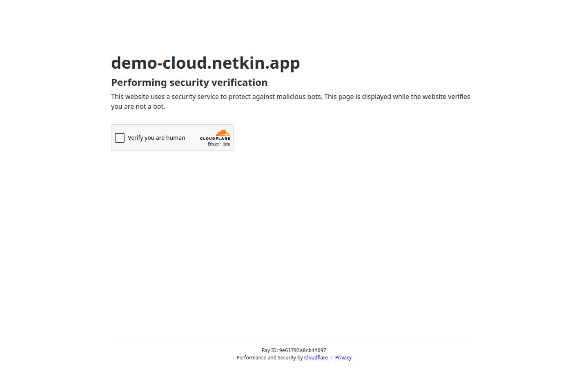Viewport: 588px width, 368px height.
Task: Open the footer Privacy link
Action: click(x=343, y=358)
